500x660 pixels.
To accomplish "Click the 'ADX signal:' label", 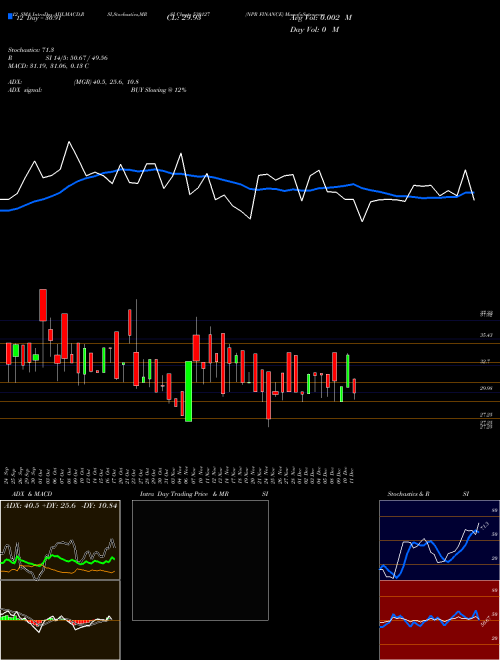I will (25, 90).
